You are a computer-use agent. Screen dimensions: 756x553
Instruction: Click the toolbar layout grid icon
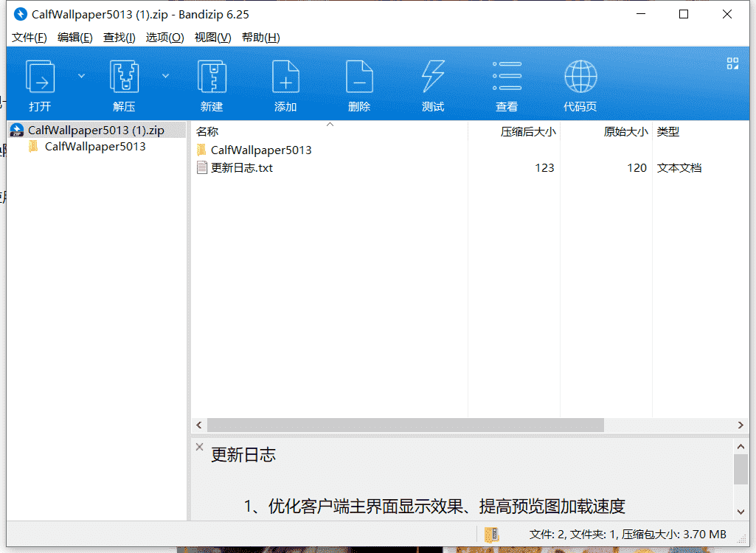coord(732,63)
